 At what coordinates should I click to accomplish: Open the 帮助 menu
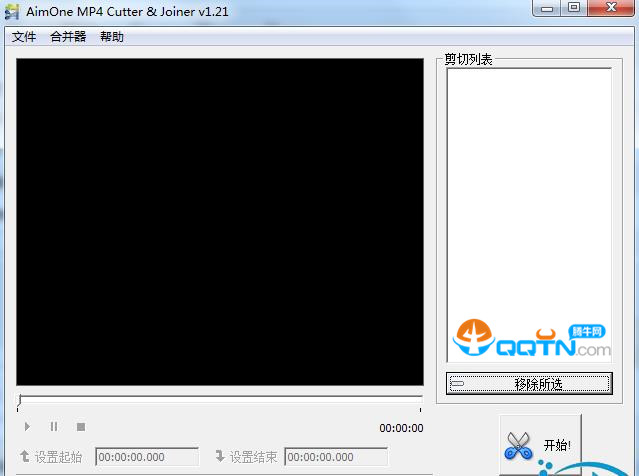click(112, 37)
